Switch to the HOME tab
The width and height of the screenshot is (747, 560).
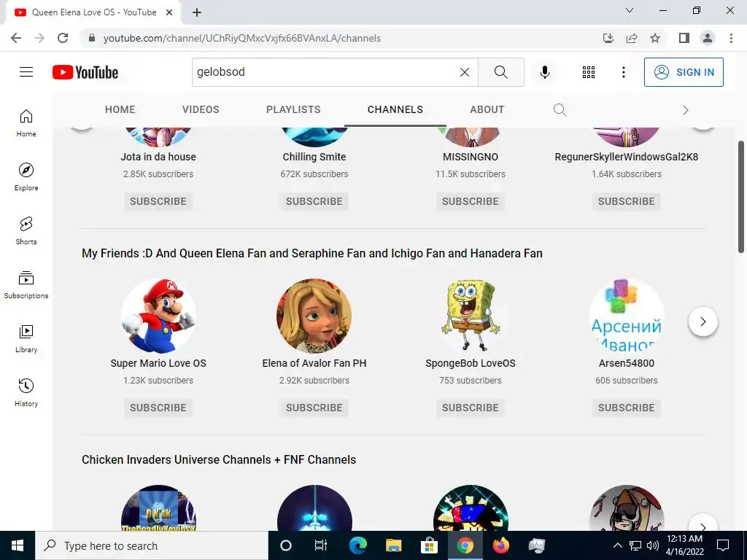click(x=120, y=109)
